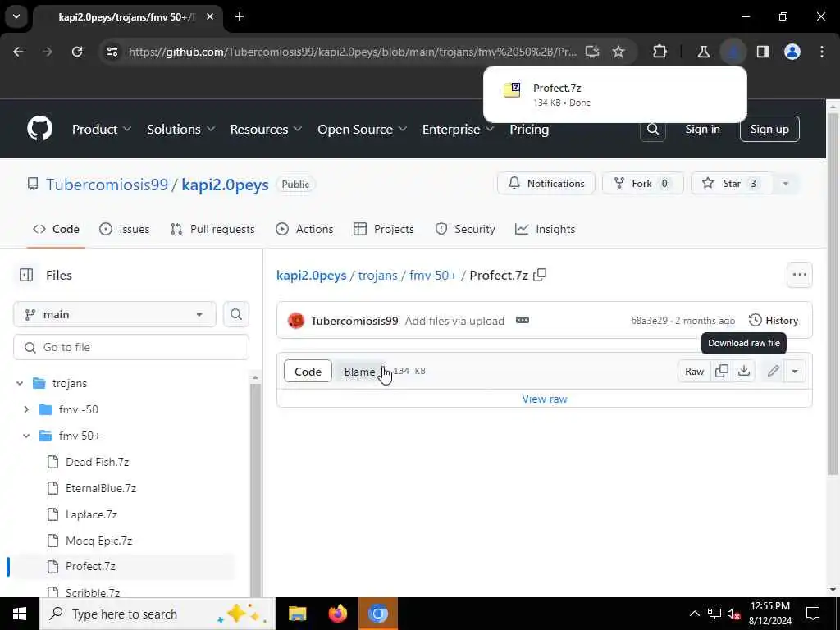Image resolution: width=840 pixels, height=630 pixels.
Task: Select the Code view toggle
Action: [308, 372]
